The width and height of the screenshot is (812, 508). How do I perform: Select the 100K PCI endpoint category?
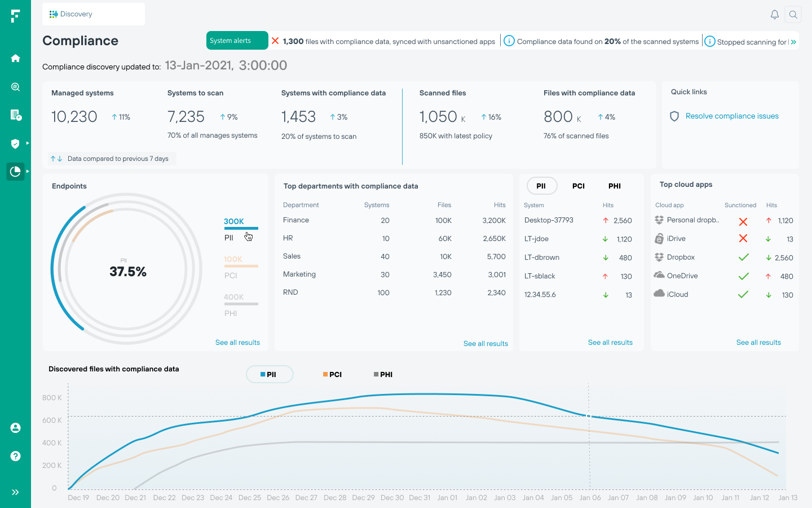(241, 267)
